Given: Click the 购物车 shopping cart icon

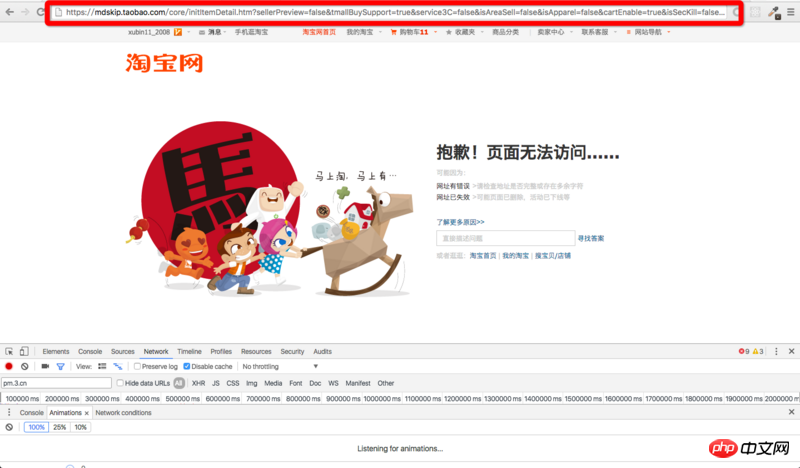Looking at the screenshot, I should click(393, 32).
